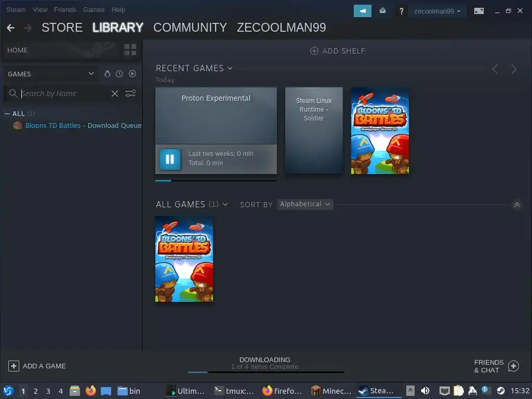Viewport: 532px width, 399px height.
Task: Open the inbox envelope icon
Action: pyautogui.click(x=382, y=11)
